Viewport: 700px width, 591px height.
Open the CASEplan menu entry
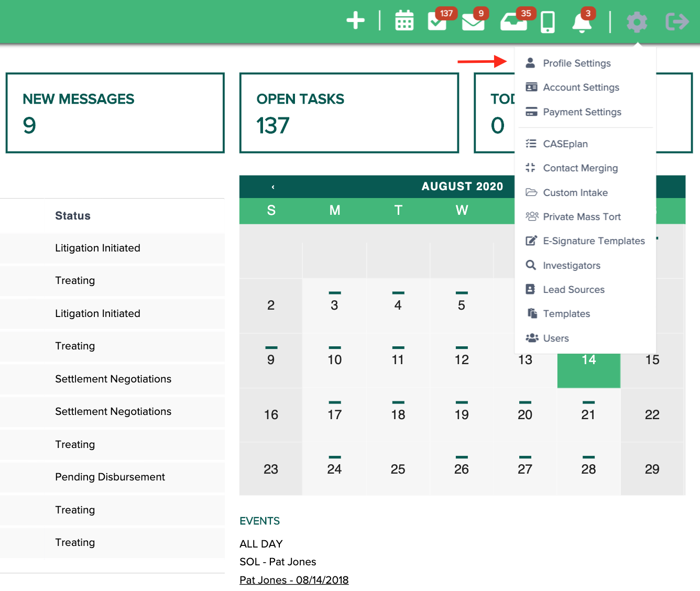click(565, 144)
